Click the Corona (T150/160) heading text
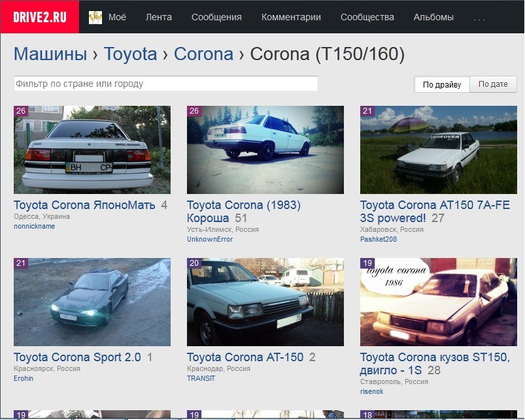525x420 pixels. [328, 54]
